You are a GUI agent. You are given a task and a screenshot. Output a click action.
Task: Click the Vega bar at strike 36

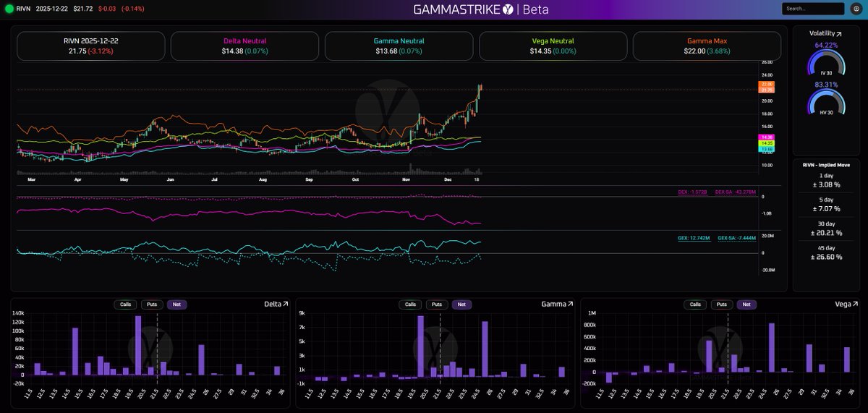[x=846, y=359]
